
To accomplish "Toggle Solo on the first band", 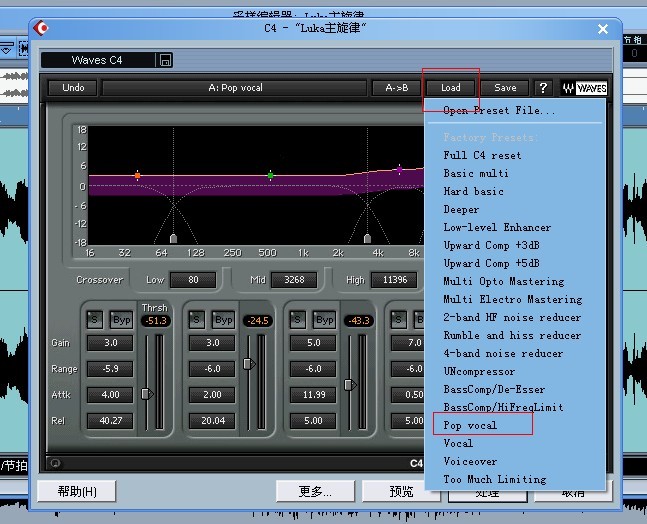I will [x=94, y=319].
